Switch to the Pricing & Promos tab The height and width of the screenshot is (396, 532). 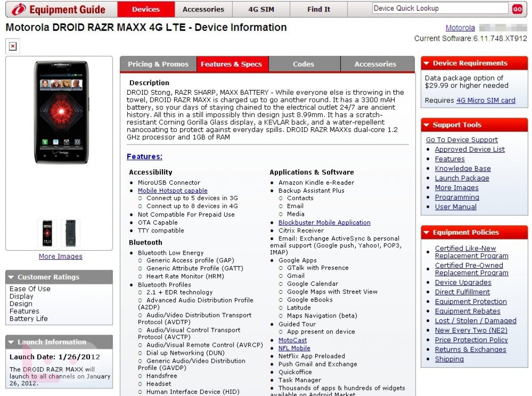pos(158,64)
